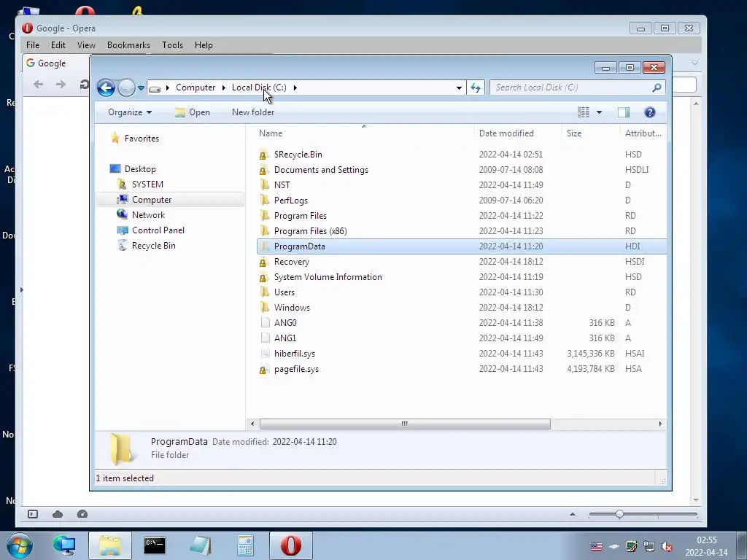Click Windows Start orb
Viewport: 747px width, 560px height.
pos(20,545)
